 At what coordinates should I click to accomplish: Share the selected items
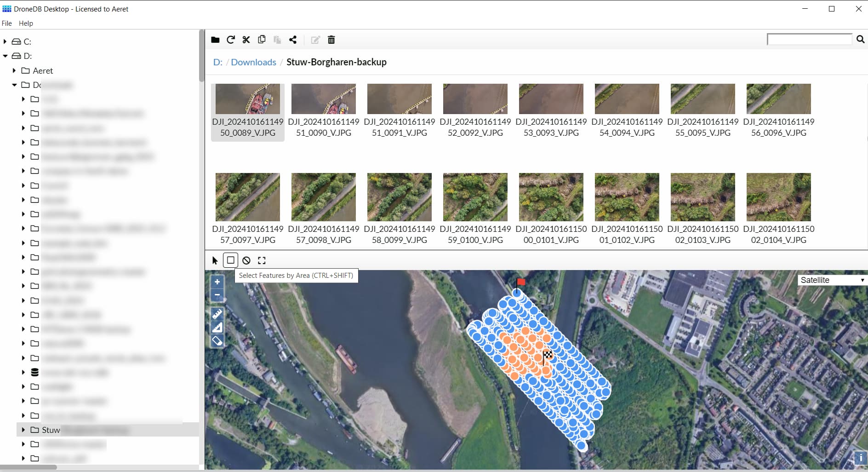click(293, 40)
